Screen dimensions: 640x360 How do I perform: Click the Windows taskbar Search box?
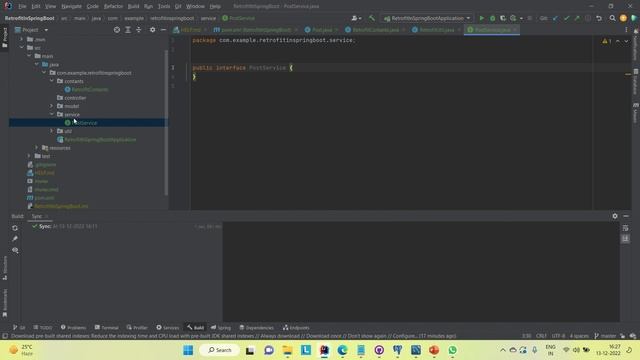point(220,350)
